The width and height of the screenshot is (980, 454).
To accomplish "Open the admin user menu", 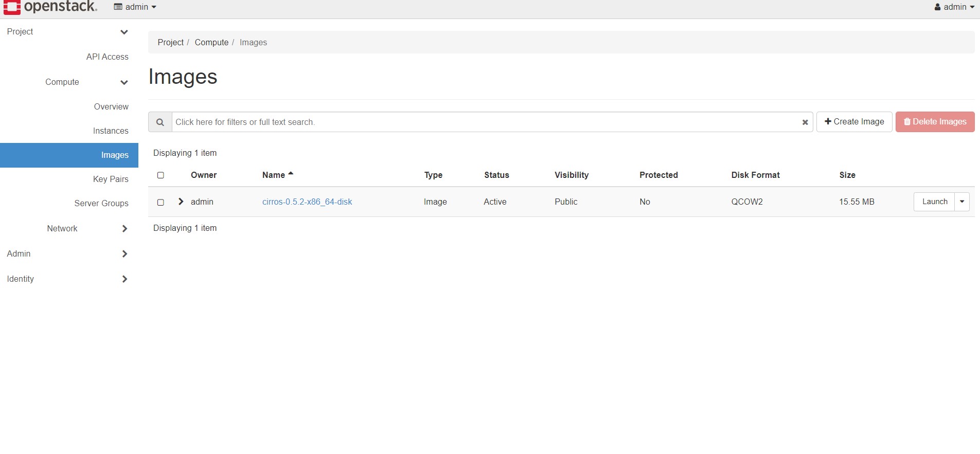I will (954, 7).
